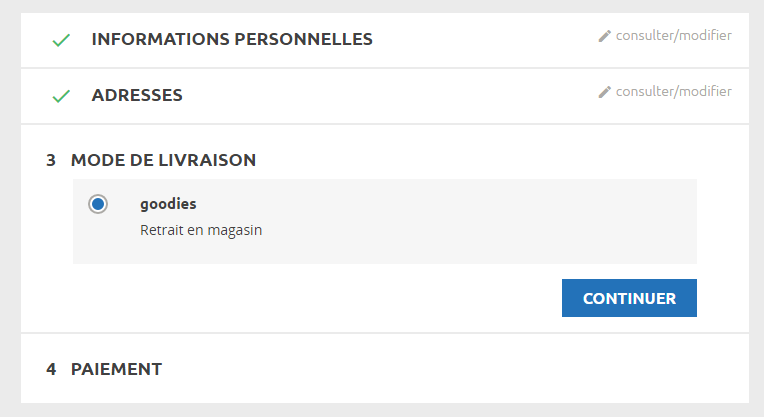Click the "goodies" carrier name label
Image resolution: width=764 pixels, height=417 pixels.
[168, 204]
